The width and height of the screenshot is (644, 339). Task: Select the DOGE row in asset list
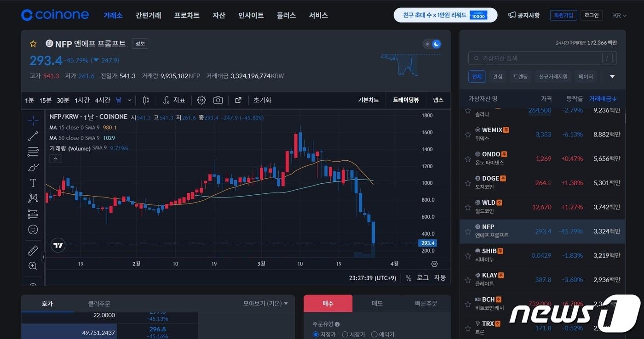(x=543, y=182)
